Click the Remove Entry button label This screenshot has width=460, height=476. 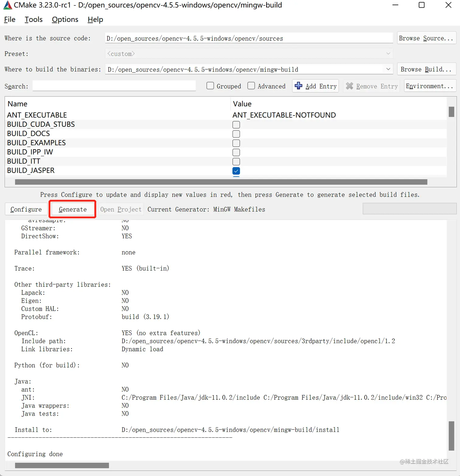(x=377, y=86)
